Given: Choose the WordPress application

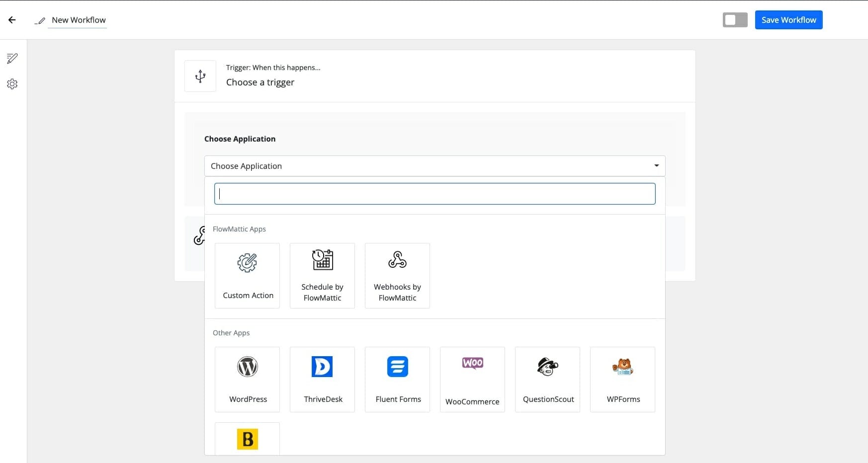Looking at the screenshot, I should click(x=247, y=380).
